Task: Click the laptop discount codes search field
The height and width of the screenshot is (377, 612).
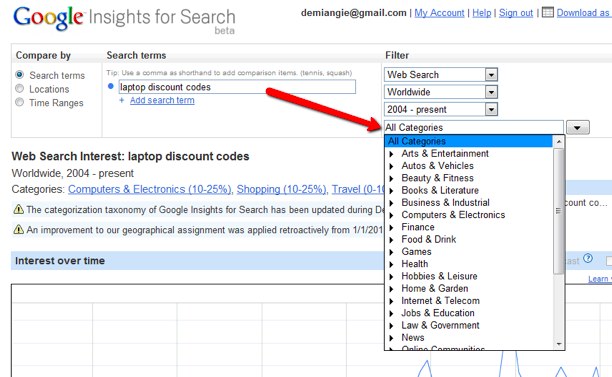Action: point(237,87)
